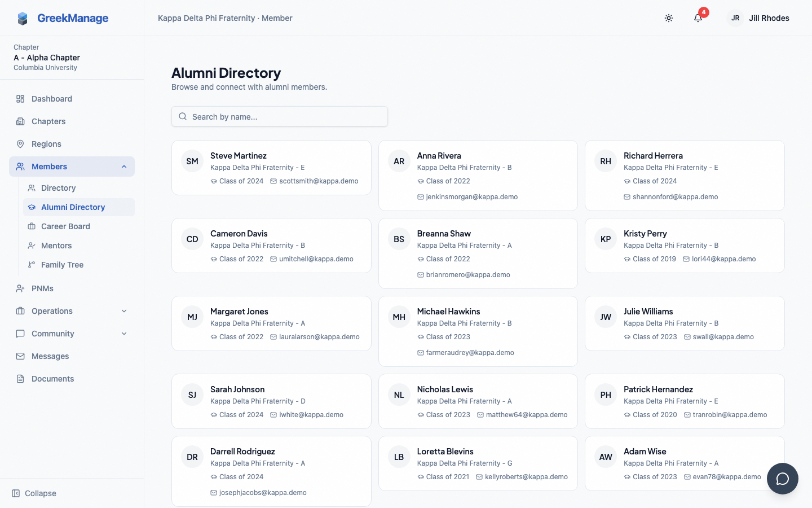Image resolution: width=812 pixels, height=508 pixels.
Task: Go to Chapters in the sidebar
Action: click(72, 121)
